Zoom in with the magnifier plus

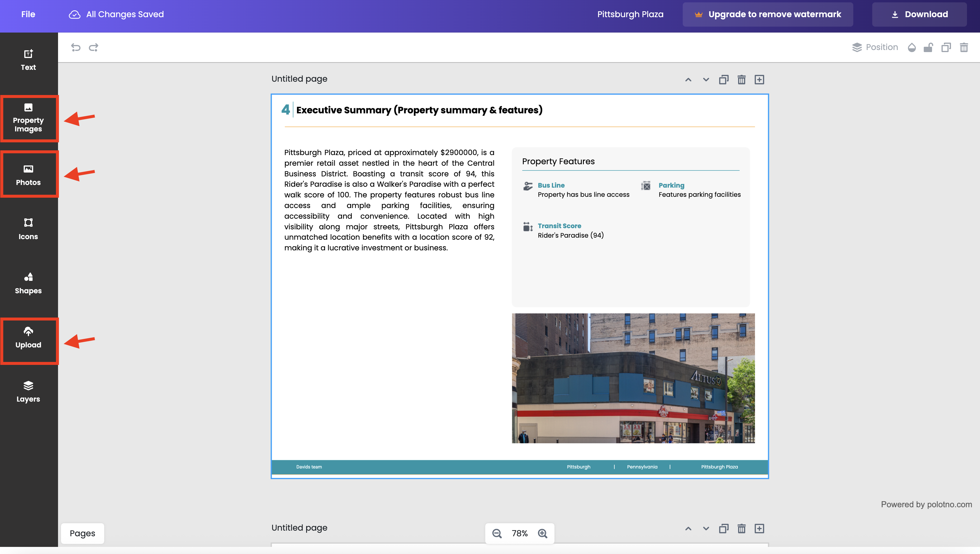542,534
